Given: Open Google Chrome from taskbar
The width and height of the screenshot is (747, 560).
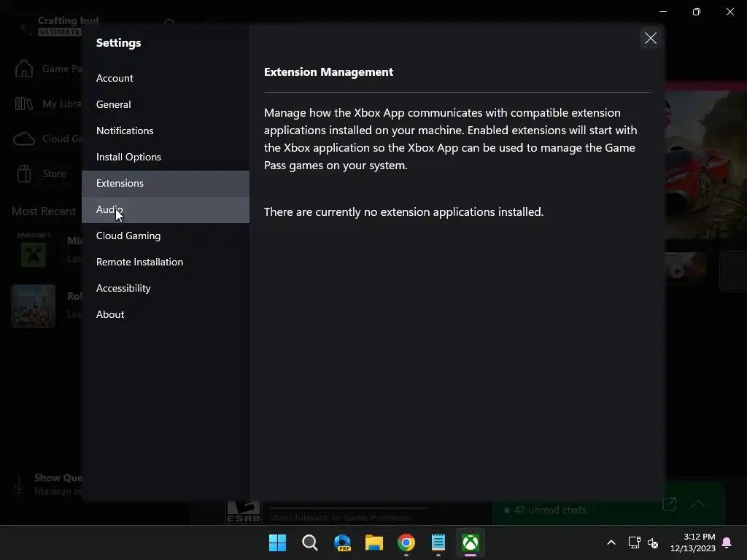Looking at the screenshot, I should (x=406, y=542).
